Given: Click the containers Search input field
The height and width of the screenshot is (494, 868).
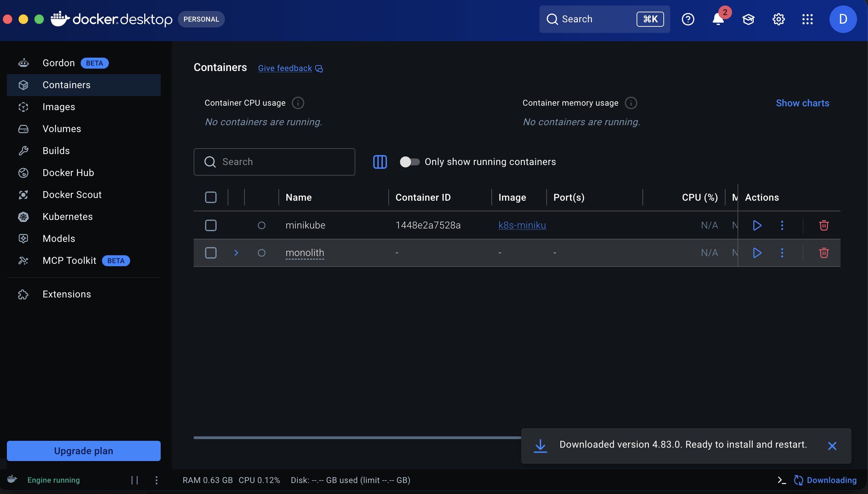Looking at the screenshot, I should coord(274,162).
